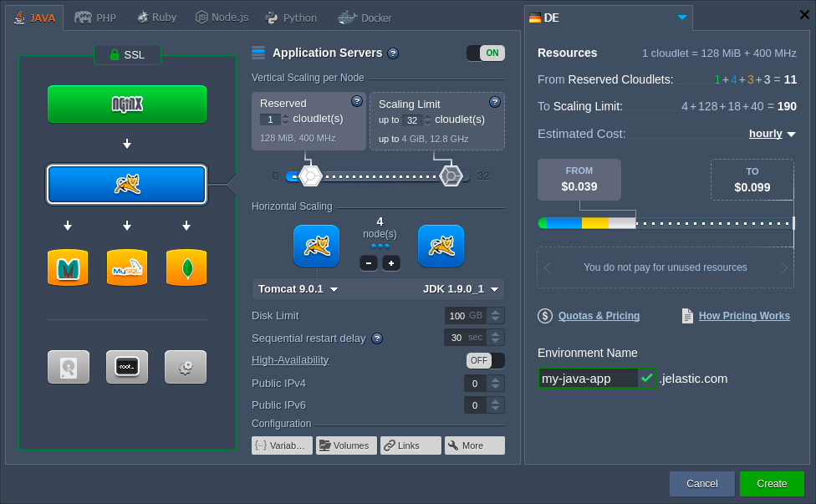Screen dimensions: 816x504
Task: Pick the MongoDB database icon
Action: tap(186, 269)
